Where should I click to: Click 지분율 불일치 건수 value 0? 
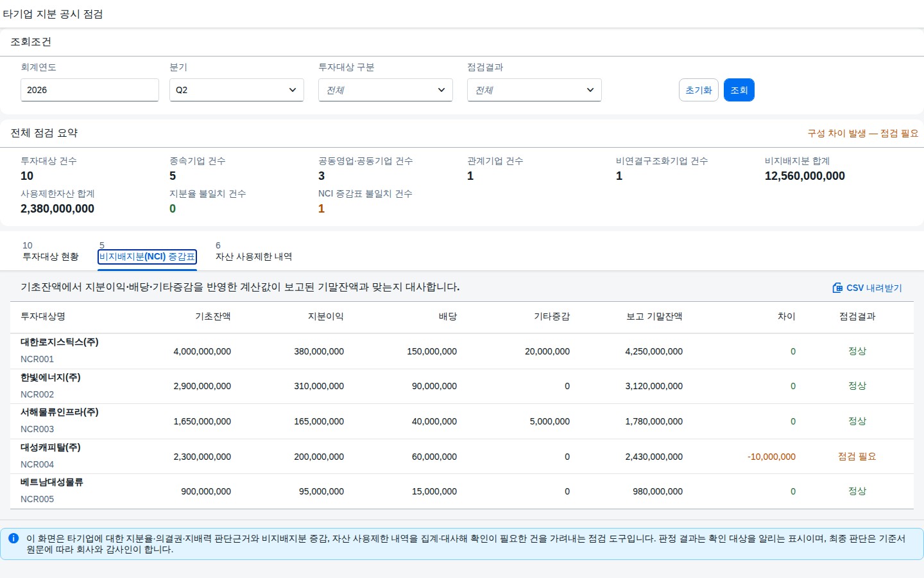(173, 209)
